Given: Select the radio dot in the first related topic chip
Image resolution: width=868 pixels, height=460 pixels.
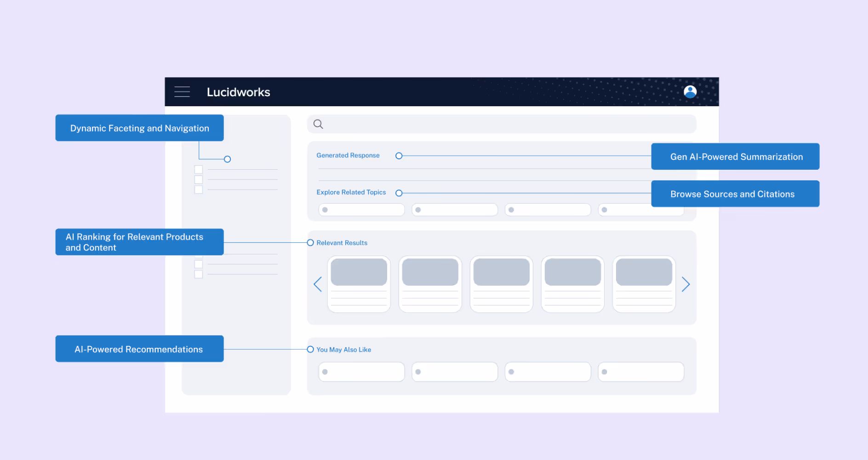Looking at the screenshot, I should 325,209.
